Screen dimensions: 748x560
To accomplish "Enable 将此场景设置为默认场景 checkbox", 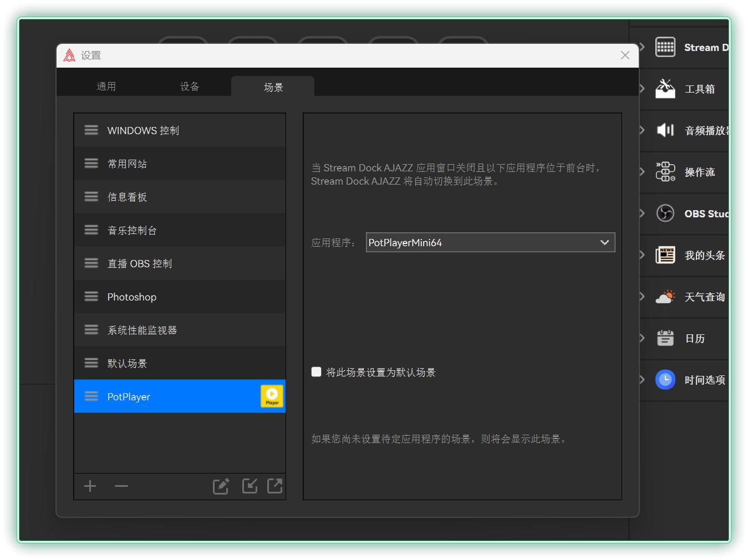I will [x=317, y=372].
